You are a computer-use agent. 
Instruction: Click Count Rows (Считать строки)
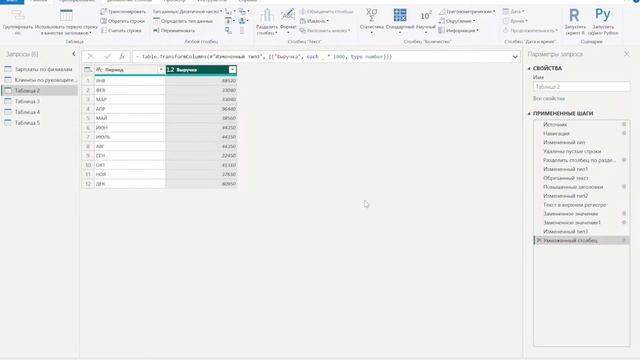click(121, 30)
